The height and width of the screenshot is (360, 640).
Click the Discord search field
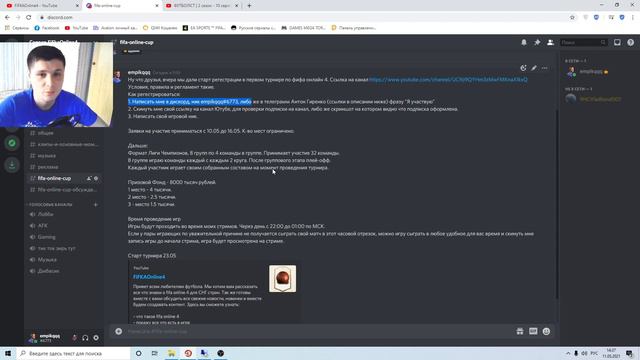pyautogui.click(x=583, y=42)
